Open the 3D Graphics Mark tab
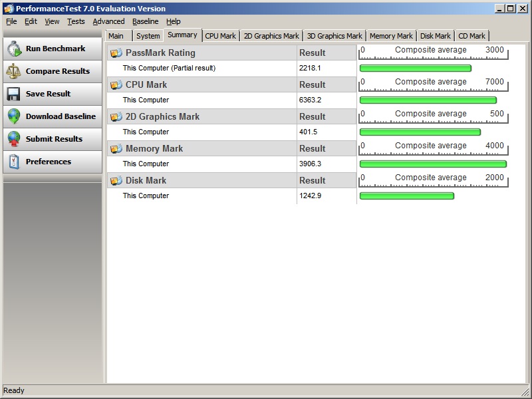Viewport: 532px width, 399px height. (x=334, y=36)
